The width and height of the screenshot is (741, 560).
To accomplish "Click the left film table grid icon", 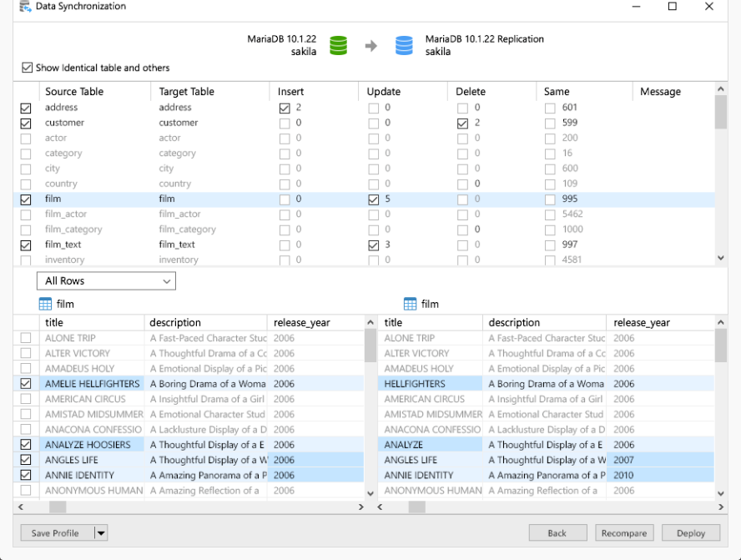I will point(45,304).
